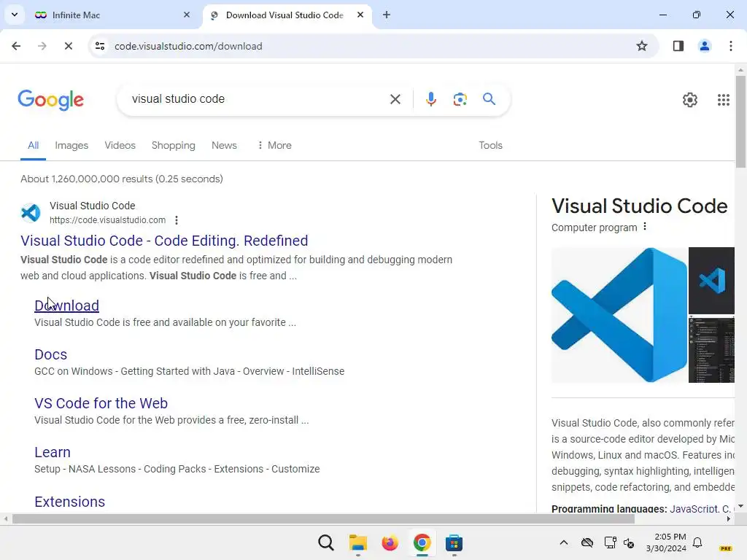Click the JavaScript programming language link
747x560 pixels.
point(694,508)
